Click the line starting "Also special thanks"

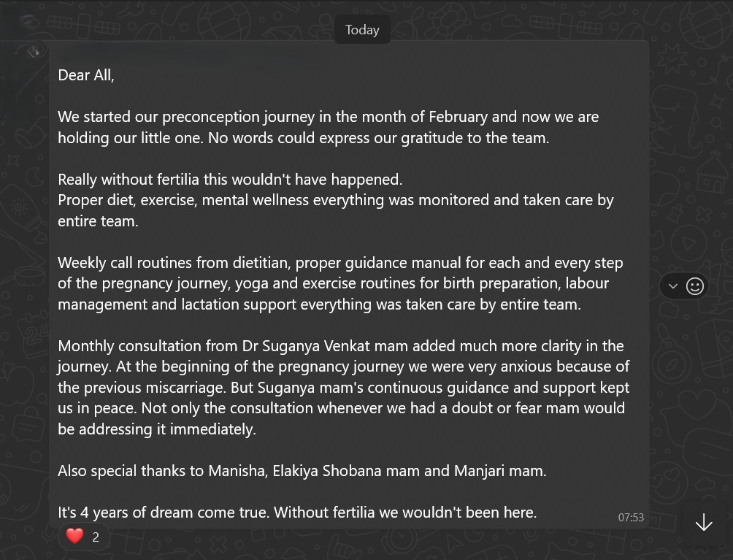[302, 471]
